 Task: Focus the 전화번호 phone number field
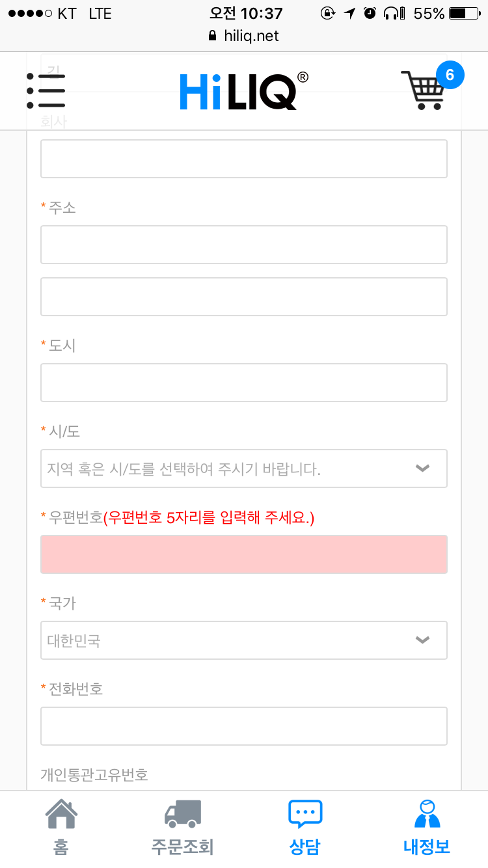point(244,726)
